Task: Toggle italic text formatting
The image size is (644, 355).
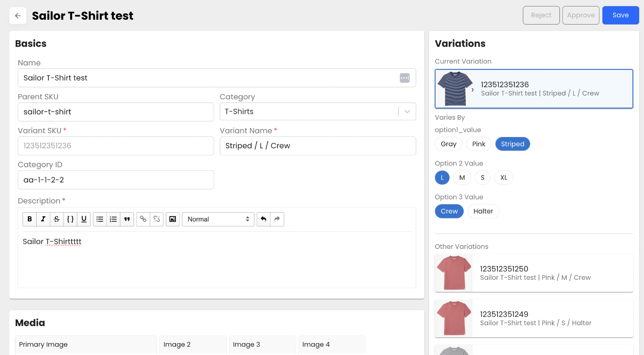Action: [x=43, y=219]
